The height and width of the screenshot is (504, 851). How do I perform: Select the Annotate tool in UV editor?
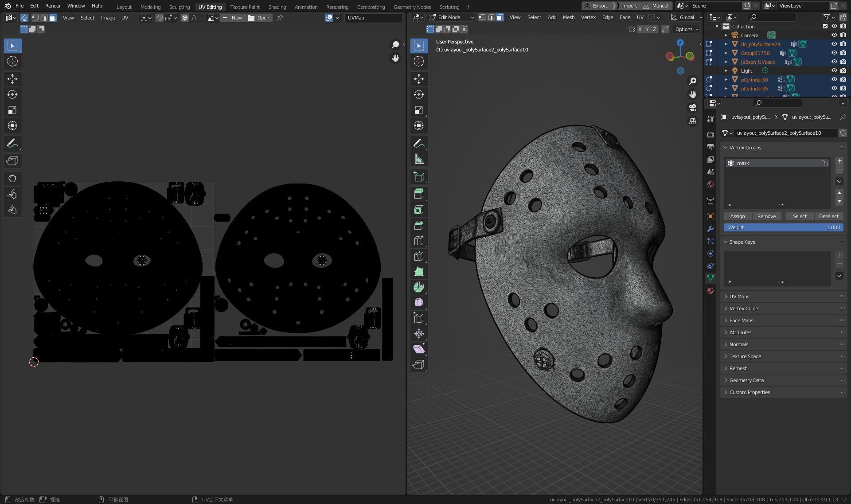click(x=12, y=143)
